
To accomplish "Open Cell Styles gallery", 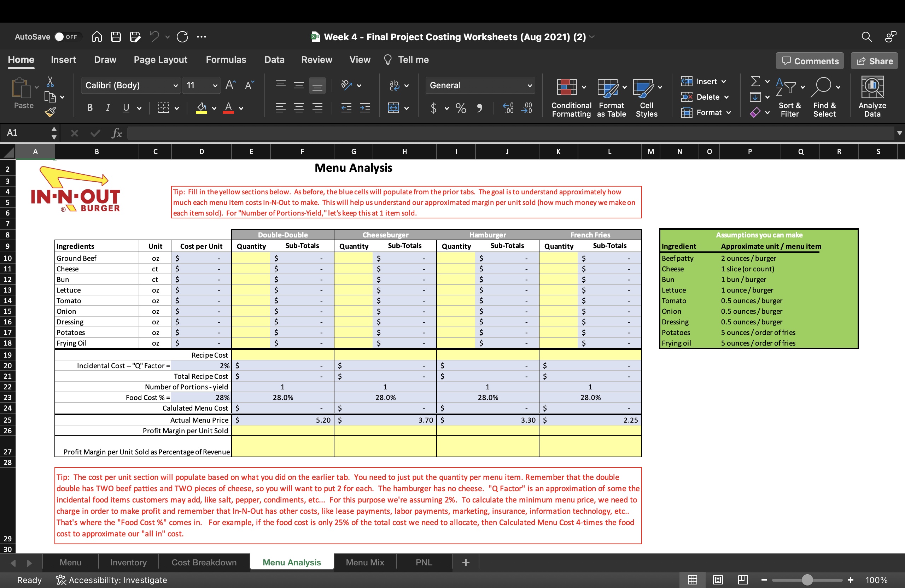I will tap(647, 98).
